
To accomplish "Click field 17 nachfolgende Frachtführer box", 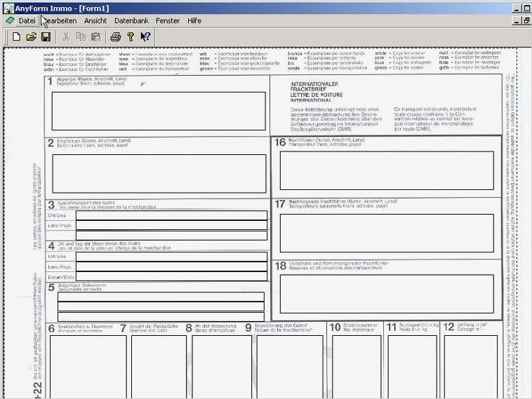I will click(x=387, y=233).
